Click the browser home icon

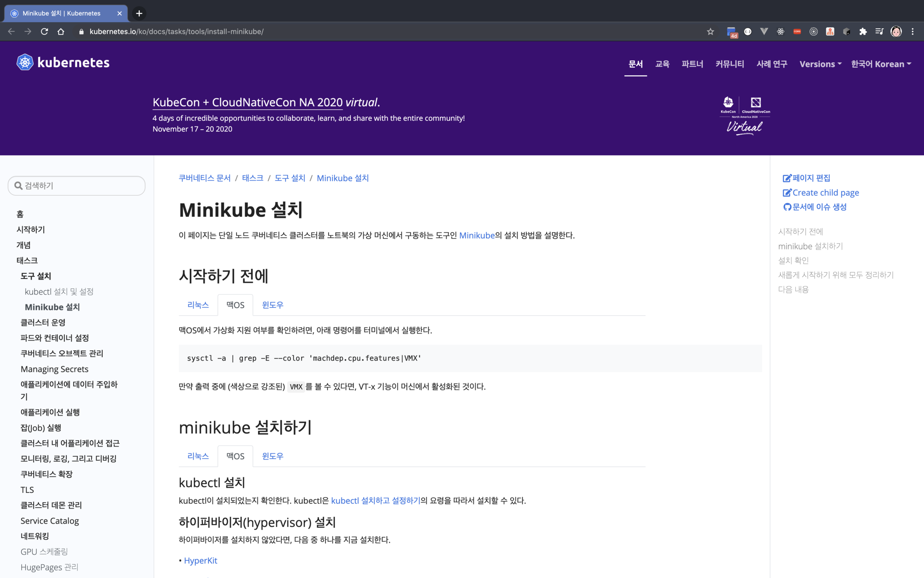(61, 32)
